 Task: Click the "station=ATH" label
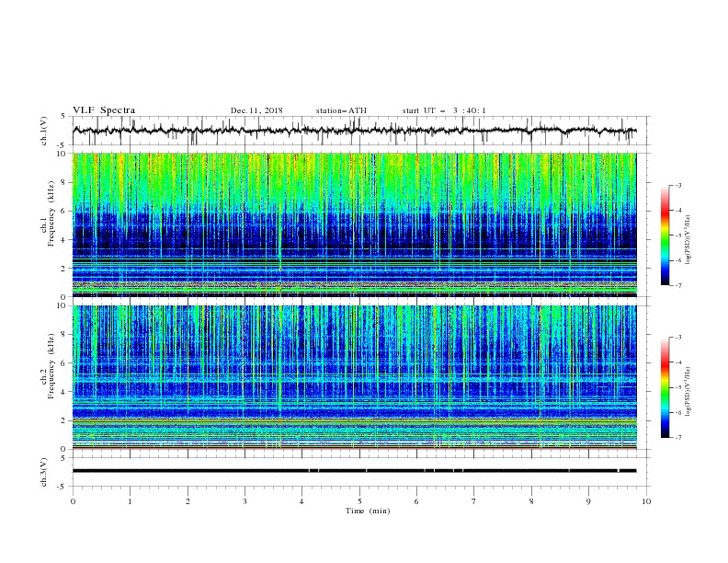click(x=341, y=110)
